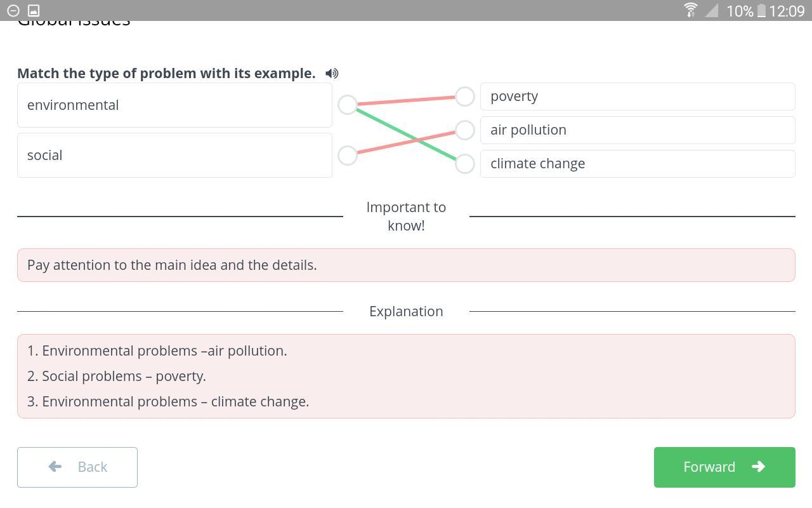812x508 pixels.
Task: Tap the image notification icon in status bar
Action: (34, 11)
